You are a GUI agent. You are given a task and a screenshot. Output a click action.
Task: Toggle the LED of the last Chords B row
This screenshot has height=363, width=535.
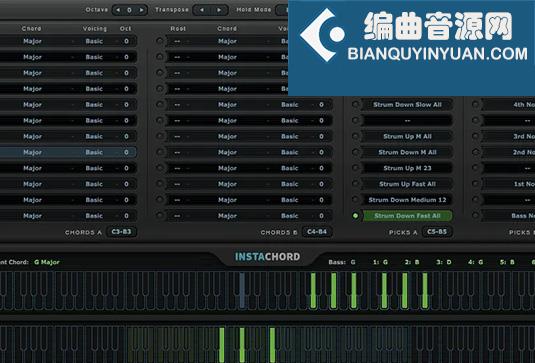pyautogui.click(x=159, y=216)
